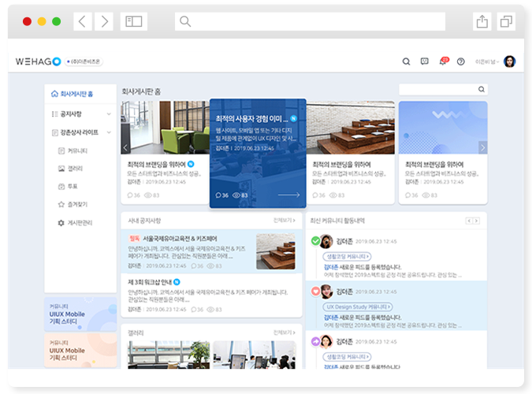This screenshot has width=532, height=394.
Task: Click 전체보기 link in 갤러리 section
Action: point(285,333)
